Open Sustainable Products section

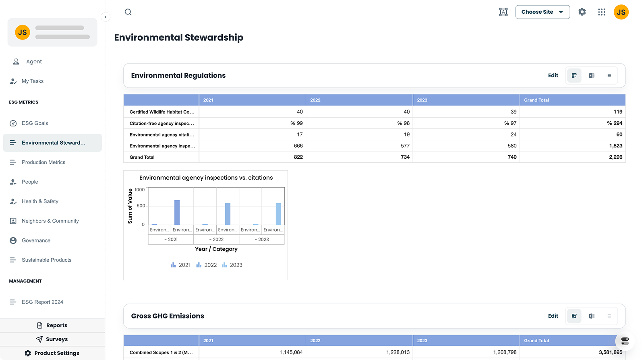pos(46,260)
